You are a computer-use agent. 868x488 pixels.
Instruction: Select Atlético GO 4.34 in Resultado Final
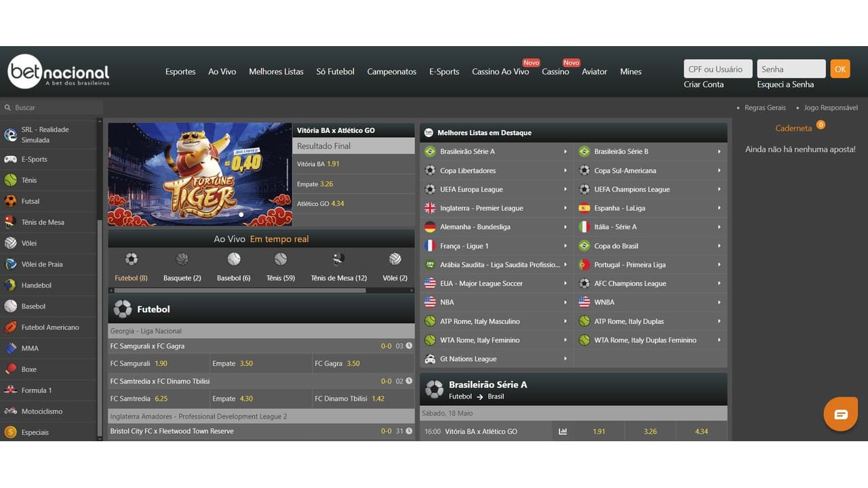coord(353,203)
